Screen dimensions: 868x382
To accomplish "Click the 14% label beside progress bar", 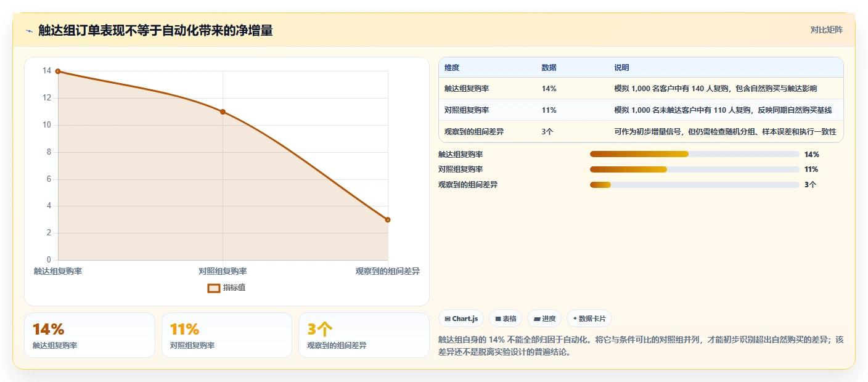I will [812, 155].
